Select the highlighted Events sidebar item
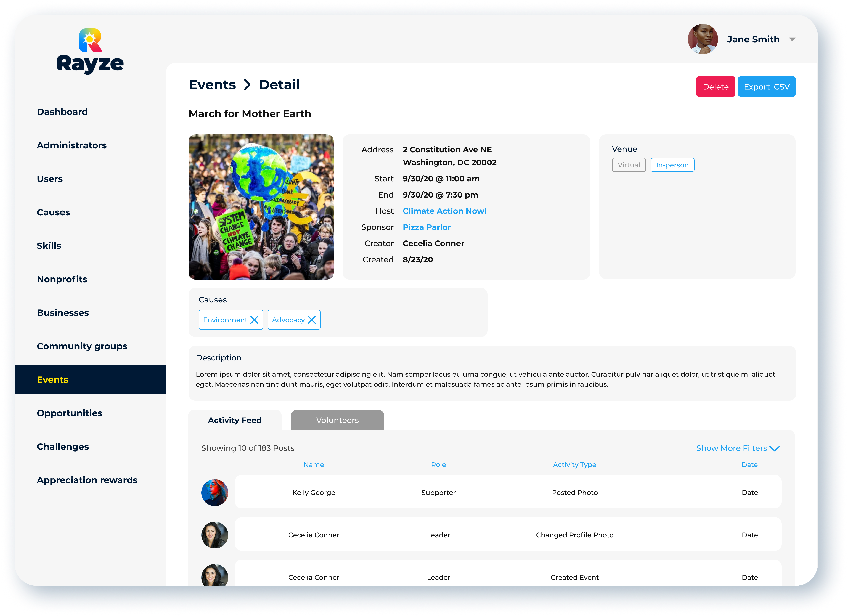Image resolution: width=848 pixels, height=616 pixels. point(90,380)
